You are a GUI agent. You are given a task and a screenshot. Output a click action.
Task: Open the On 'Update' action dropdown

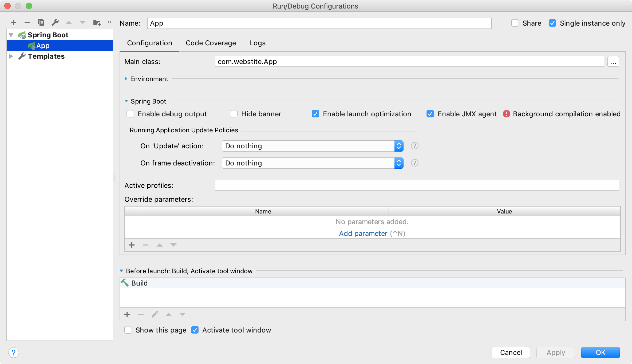312,146
